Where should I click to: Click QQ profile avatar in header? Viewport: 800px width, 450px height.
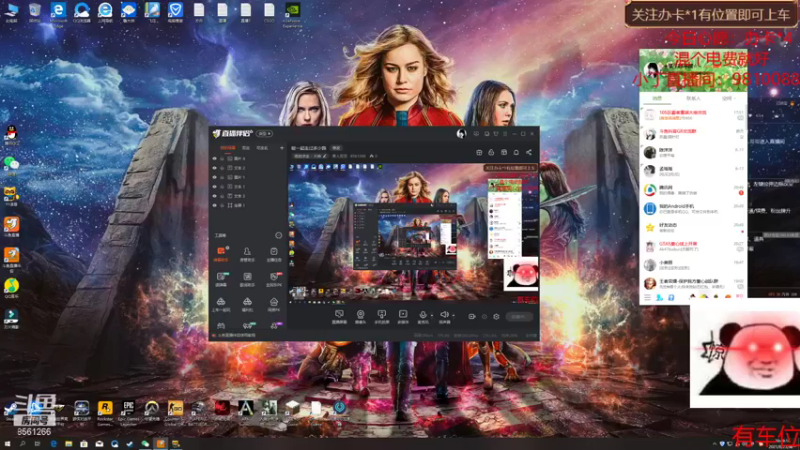pos(651,70)
